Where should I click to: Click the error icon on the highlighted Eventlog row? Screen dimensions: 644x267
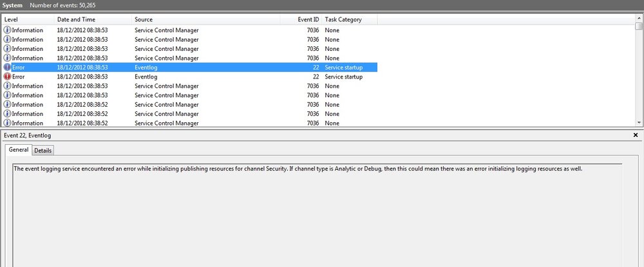pyautogui.click(x=7, y=68)
